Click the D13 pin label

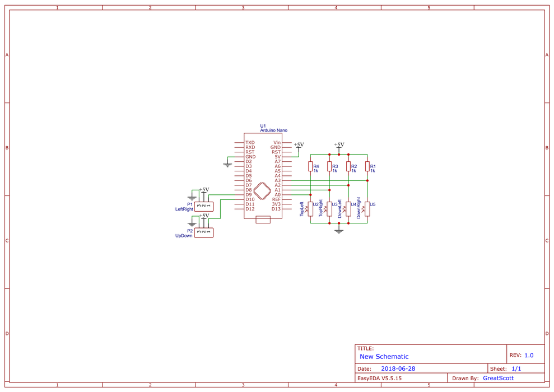(x=276, y=209)
